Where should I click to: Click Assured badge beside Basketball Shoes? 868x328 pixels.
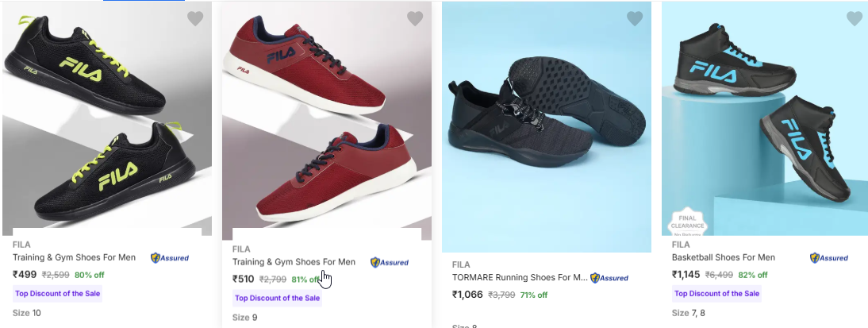pyautogui.click(x=829, y=258)
